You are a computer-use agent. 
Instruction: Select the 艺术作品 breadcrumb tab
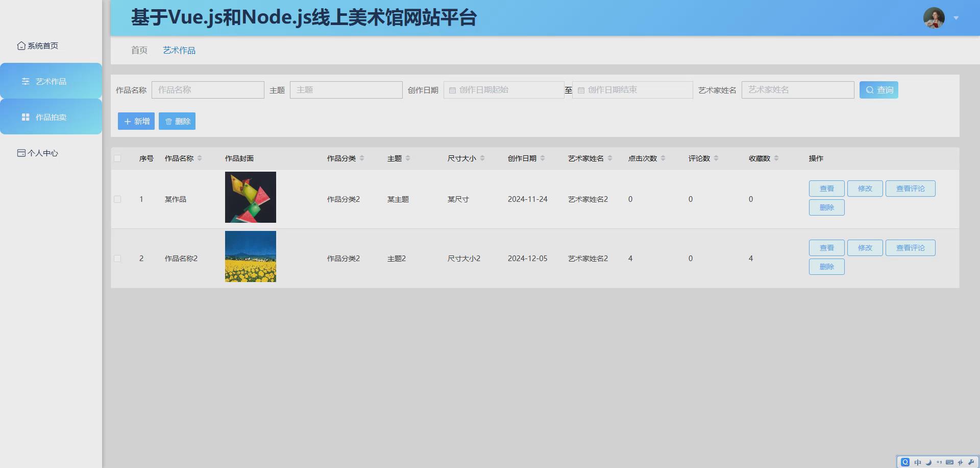coord(179,50)
